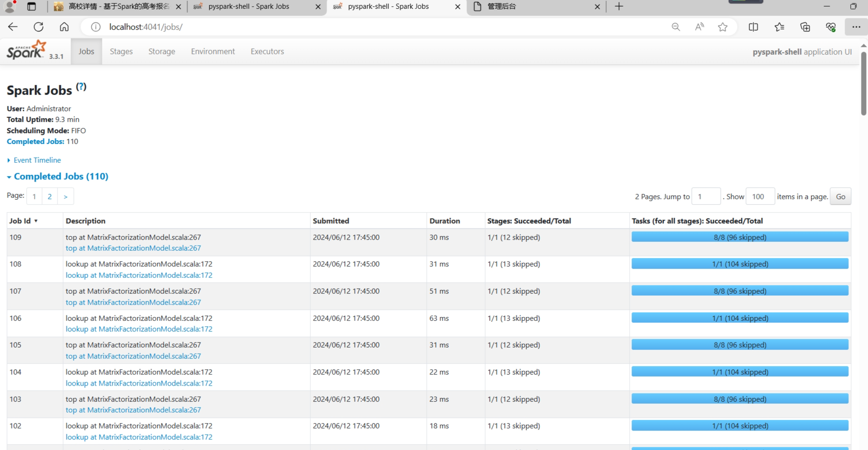
Task: Open zoom control in address bar
Action: point(675,27)
